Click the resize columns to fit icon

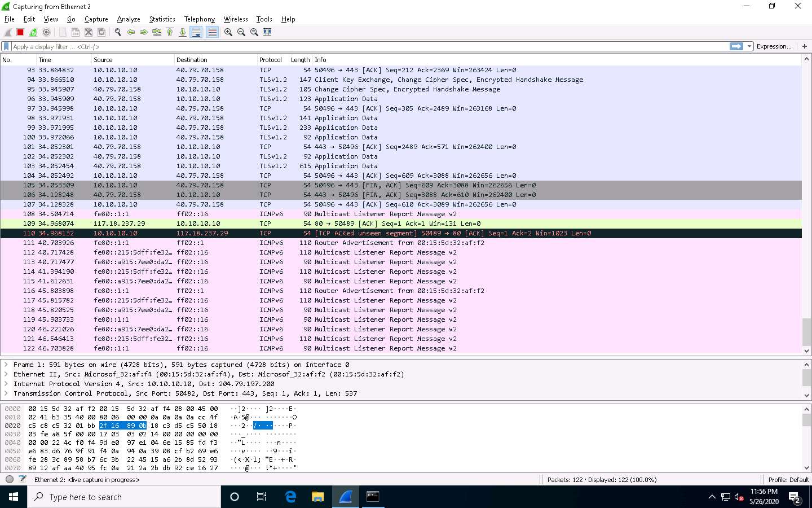(267, 33)
